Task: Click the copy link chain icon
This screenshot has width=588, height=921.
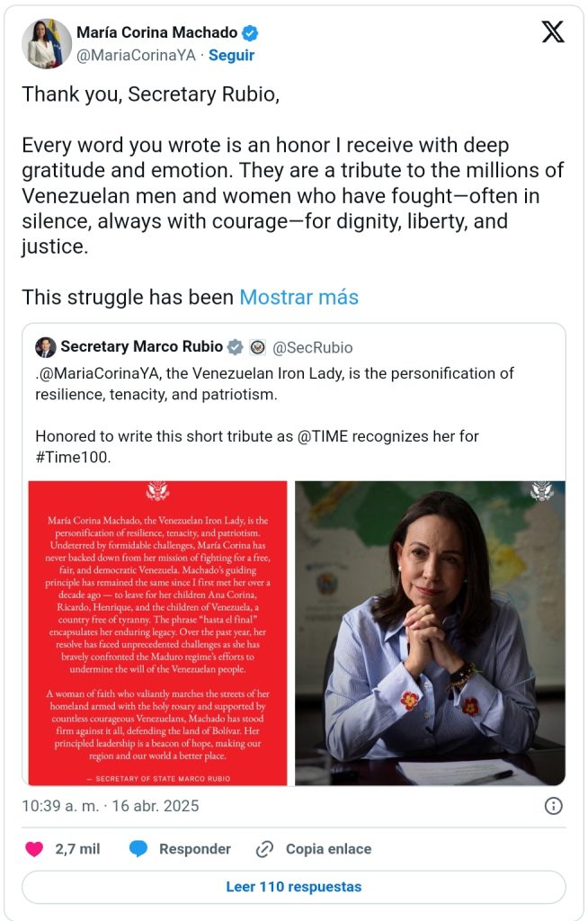Action: click(264, 849)
